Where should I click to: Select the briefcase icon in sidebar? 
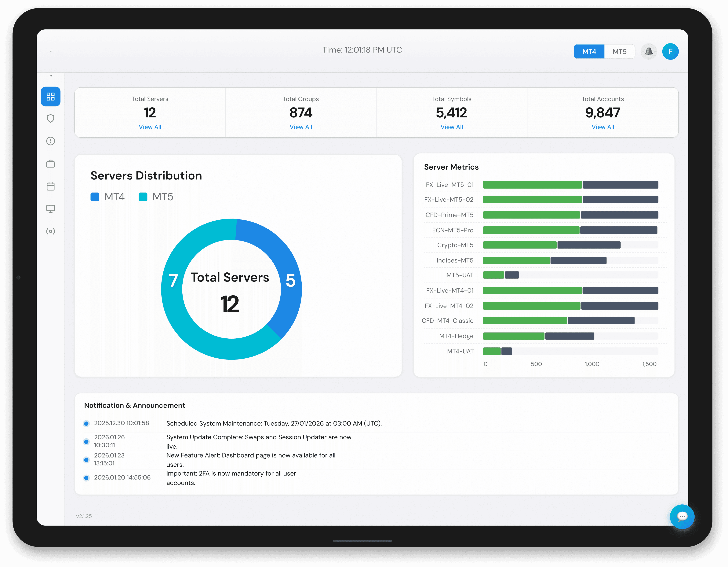pos(50,164)
